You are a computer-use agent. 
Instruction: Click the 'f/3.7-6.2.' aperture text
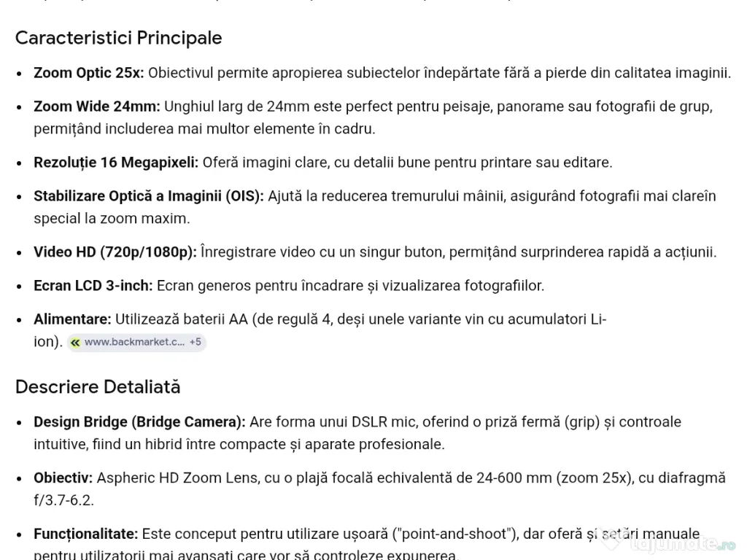click(63, 501)
